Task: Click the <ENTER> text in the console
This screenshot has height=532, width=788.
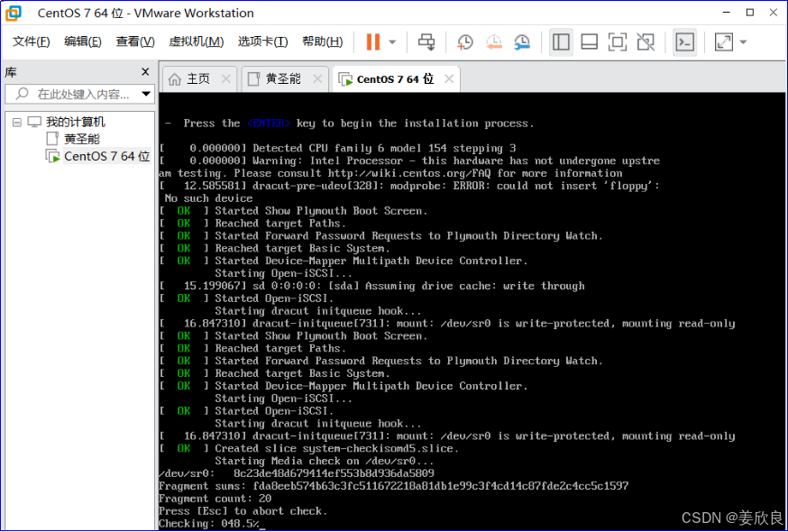Action: pos(269,124)
